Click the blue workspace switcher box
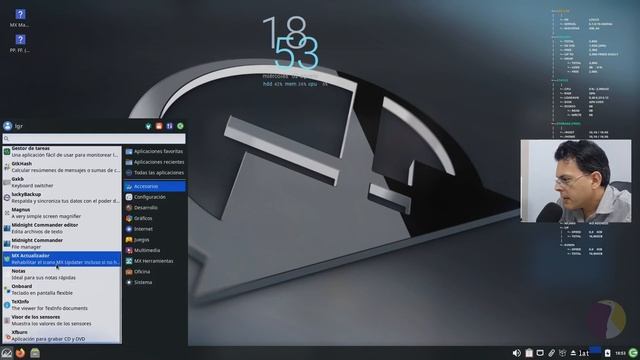 point(595,350)
